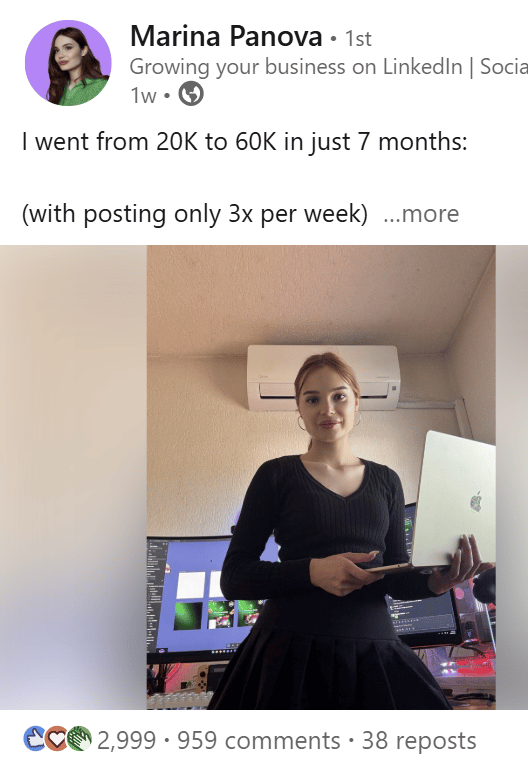Click the Apple logo on the laptop lid
Screen dimensions: 528x762
point(476,501)
